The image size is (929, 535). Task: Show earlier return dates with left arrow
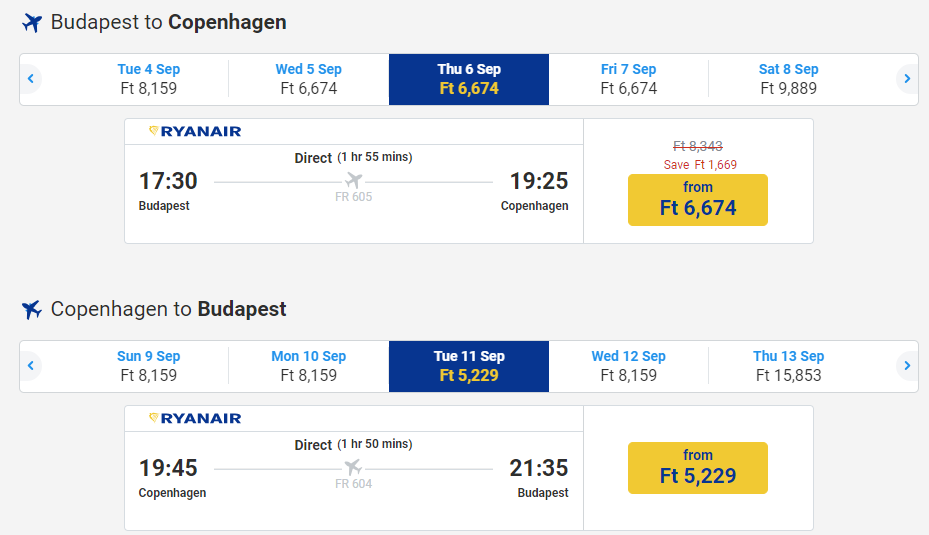click(x=31, y=366)
